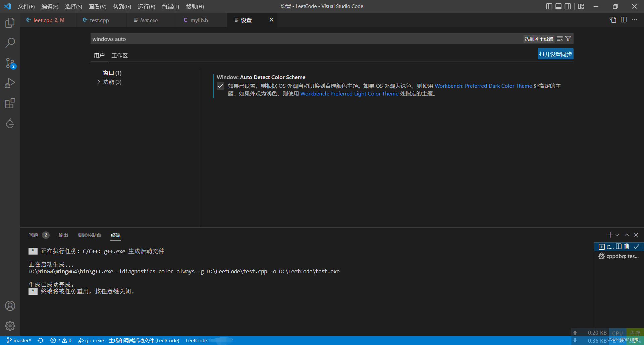Follow Preferred Light Color Theme link

(x=349, y=94)
